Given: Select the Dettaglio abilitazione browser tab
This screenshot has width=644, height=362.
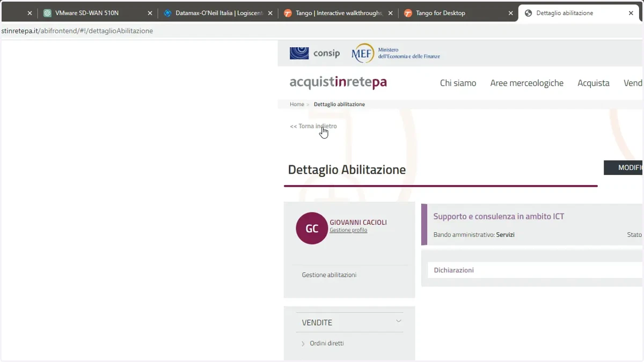Looking at the screenshot, I should click(x=579, y=13).
